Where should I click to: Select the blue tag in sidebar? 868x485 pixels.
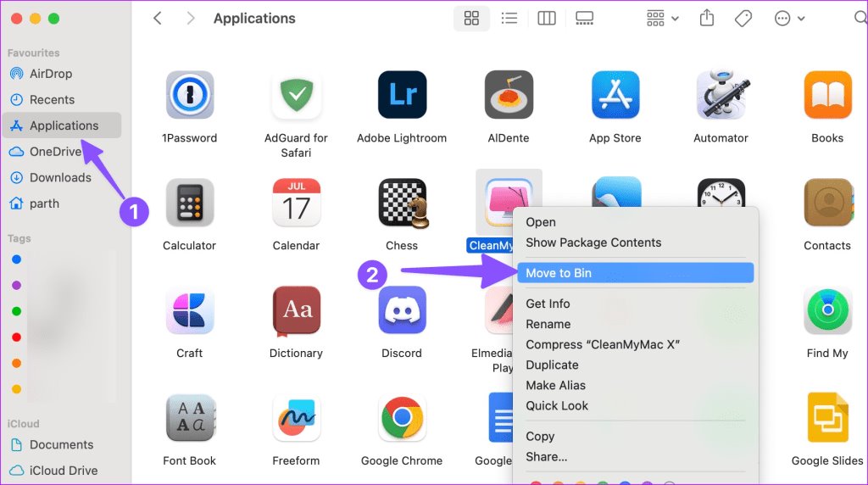[x=17, y=259]
